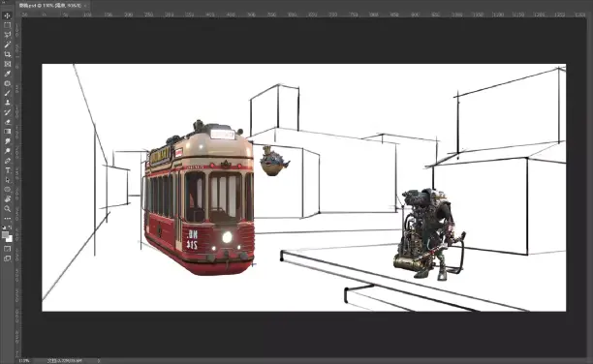Viewport: 593px width, 364px height.
Task: Open the Edit Toolbar three-dots menu
Action: (7, 219)
